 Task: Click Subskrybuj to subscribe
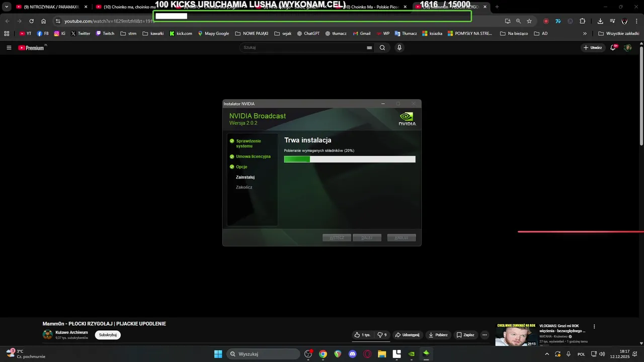click(108, 335)
